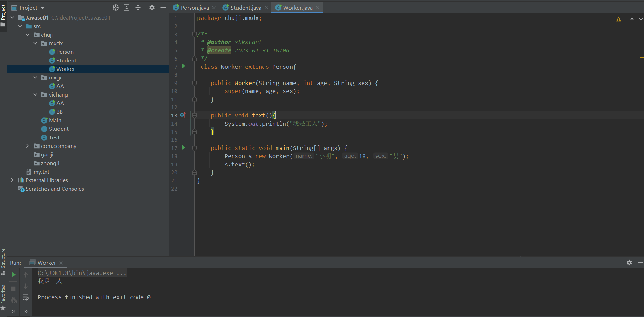Collapse the yichang package
The width and height of the screenshot is (644, 317).
(35, 94)
